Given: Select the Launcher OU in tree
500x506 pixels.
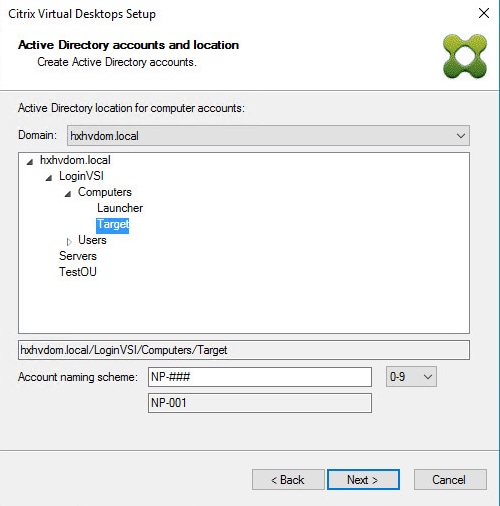Looking at the screenshot, I should [120, 208].
